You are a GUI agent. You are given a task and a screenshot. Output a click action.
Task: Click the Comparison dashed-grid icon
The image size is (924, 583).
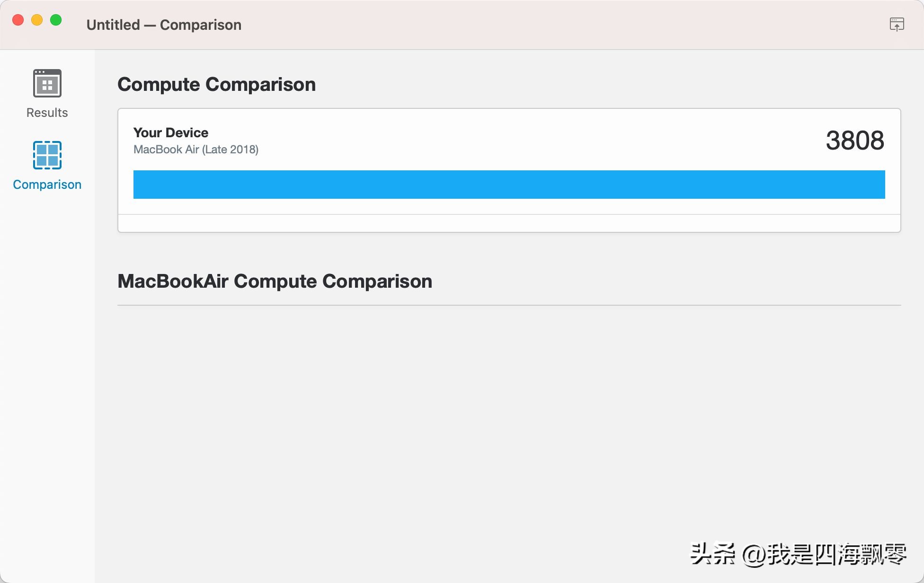[x=47, y=155]
